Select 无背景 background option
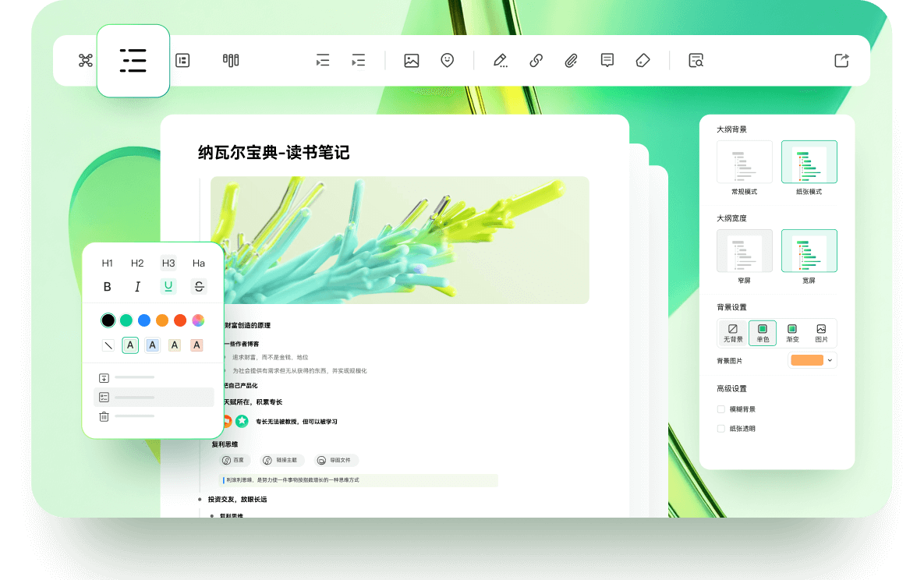 tap(733, 333)
